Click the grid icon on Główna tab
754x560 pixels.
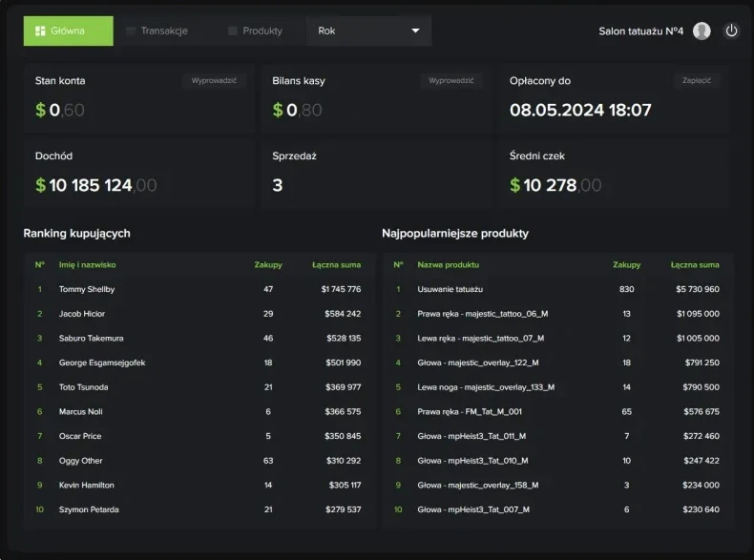point(40,31)
